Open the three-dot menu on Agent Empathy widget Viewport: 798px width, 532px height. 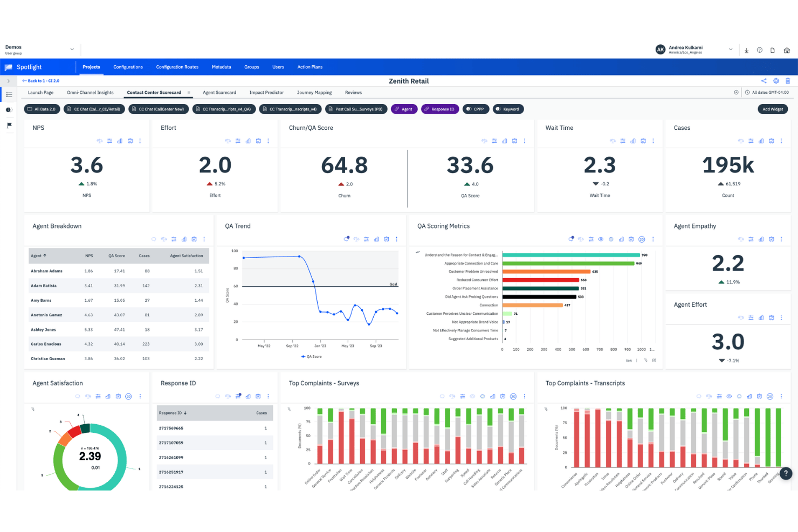tap(781, 239)
